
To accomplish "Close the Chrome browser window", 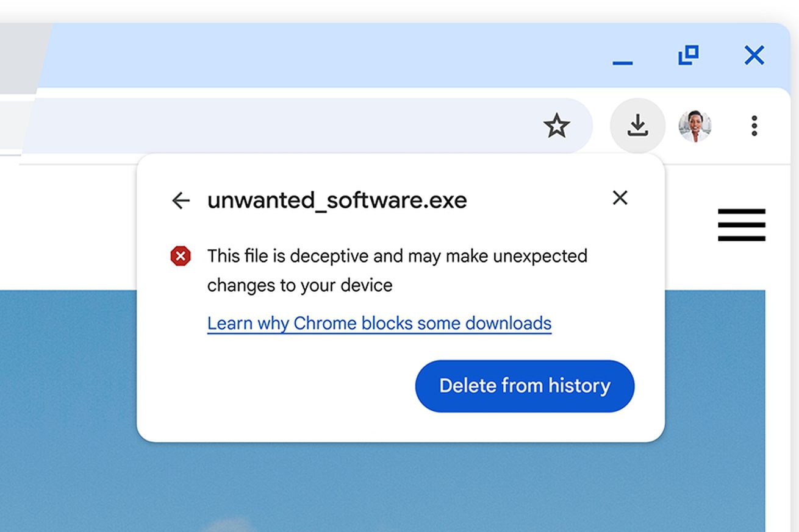I will [754, 55].
